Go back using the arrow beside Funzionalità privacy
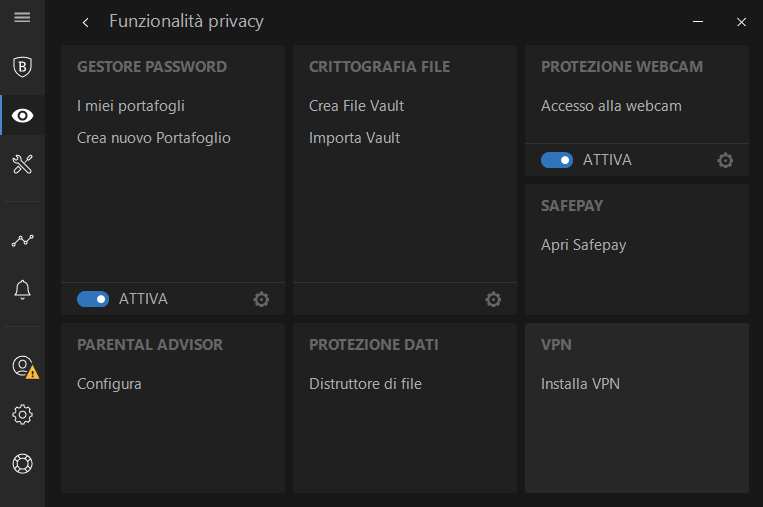The height and width of the screenshot is (507, 763). [86, 22]
